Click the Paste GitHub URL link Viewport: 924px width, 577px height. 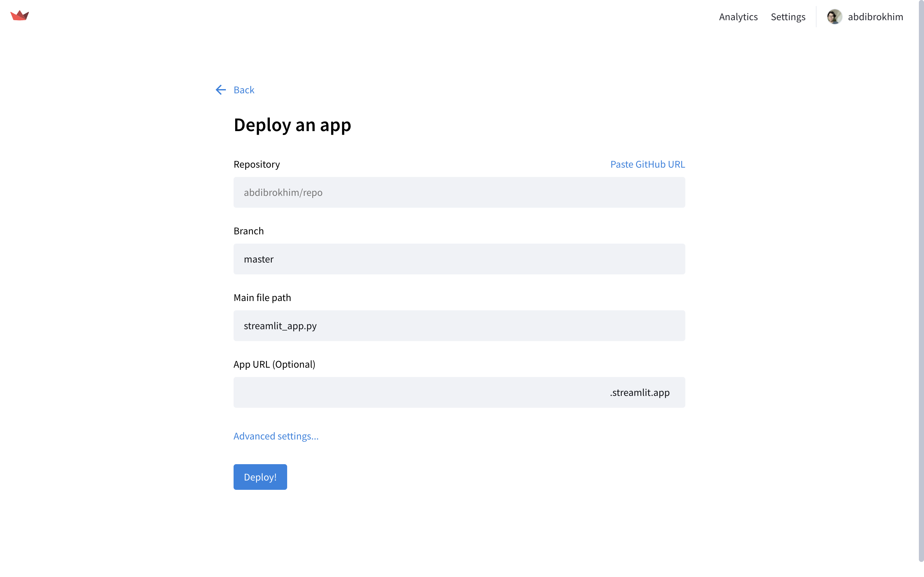pos(647,164)
